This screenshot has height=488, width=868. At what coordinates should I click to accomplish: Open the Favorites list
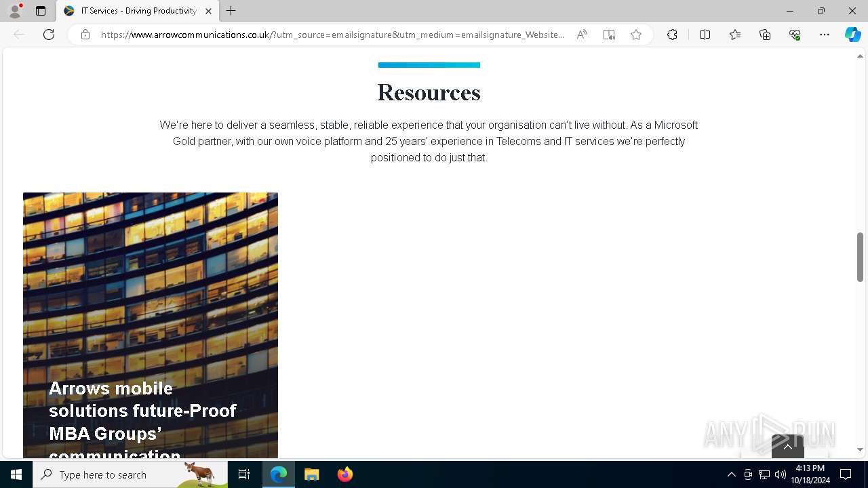click(735, 35)
